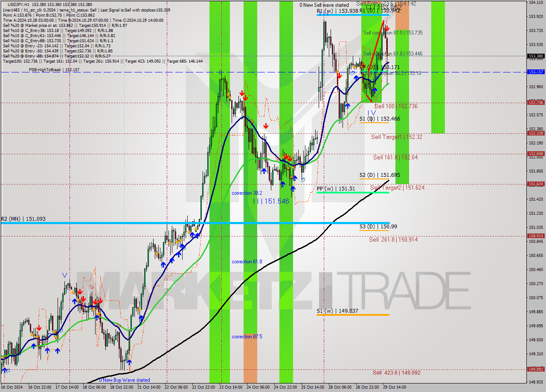Click 'Sell correction 38.2 | 153.18' label
The height and width of the screenshot is (392, 546).
[393, 73]
